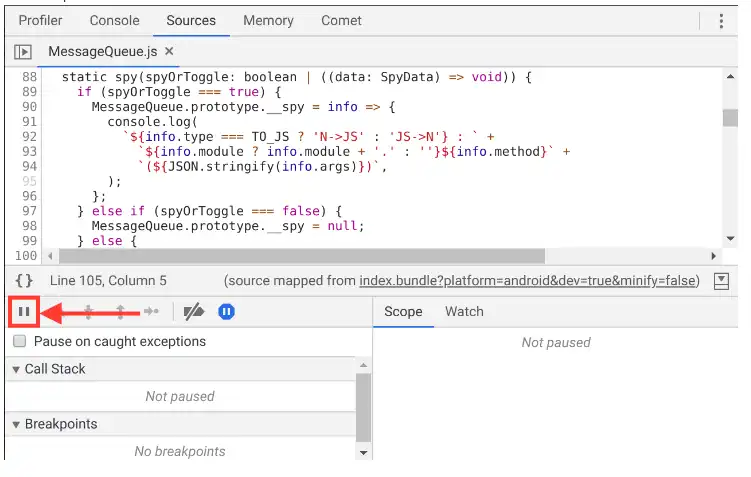Image resolution: width=751 pixels, height=477 pixels.
Task: Click debugger sidebar scroll up arrow
Action: tap(364, 365)
